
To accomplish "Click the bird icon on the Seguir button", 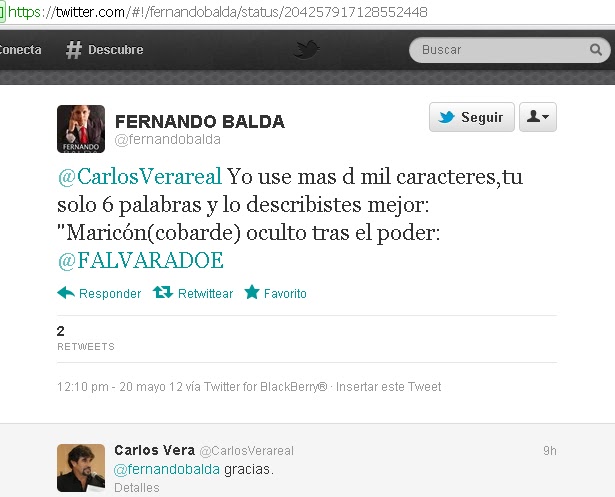I will pos(446,117).
